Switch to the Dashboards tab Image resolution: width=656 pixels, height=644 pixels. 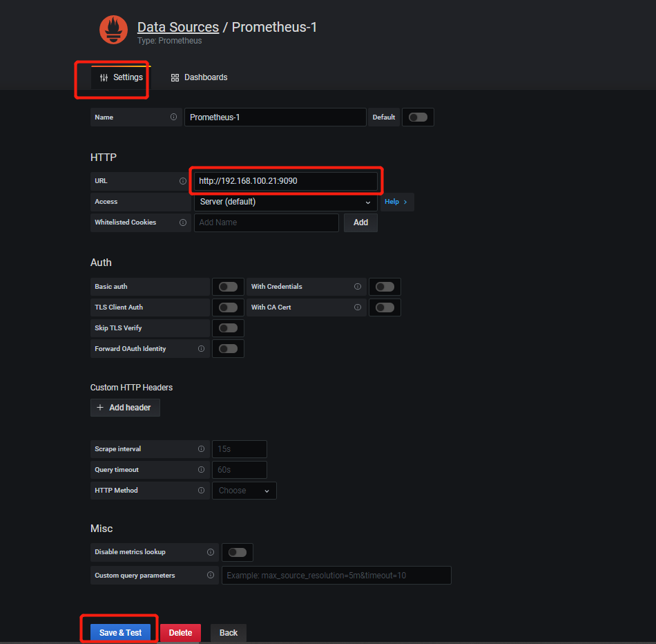click(199, 77)
